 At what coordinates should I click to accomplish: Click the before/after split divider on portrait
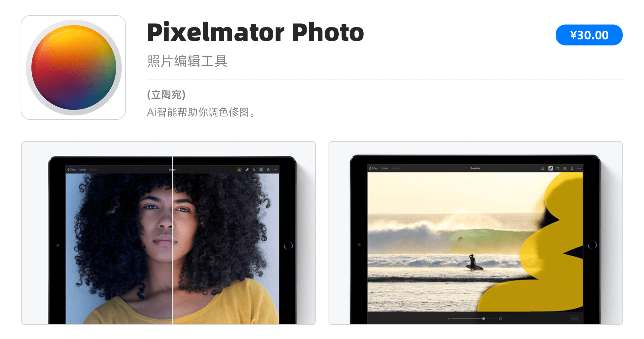(172, 238)
